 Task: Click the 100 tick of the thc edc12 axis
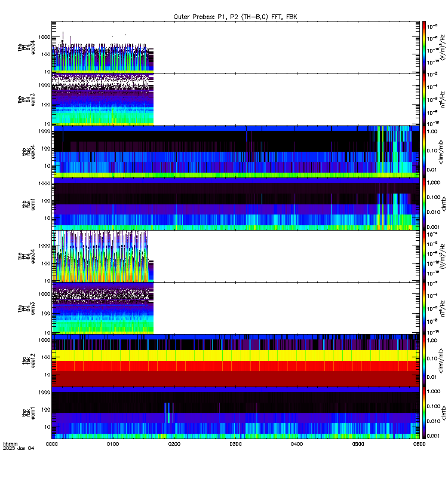tap(46, 357)
